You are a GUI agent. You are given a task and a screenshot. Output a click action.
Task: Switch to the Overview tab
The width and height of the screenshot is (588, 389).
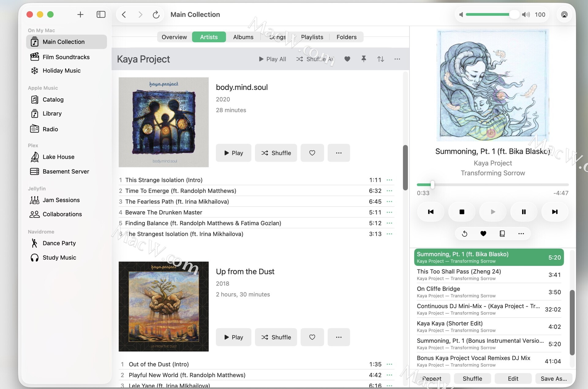pyautogui.click(x=174, y=37)
